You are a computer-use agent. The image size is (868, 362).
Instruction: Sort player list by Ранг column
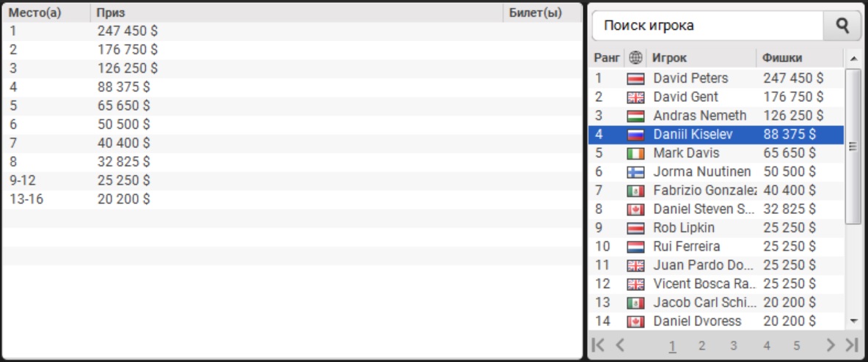[607, 58]
